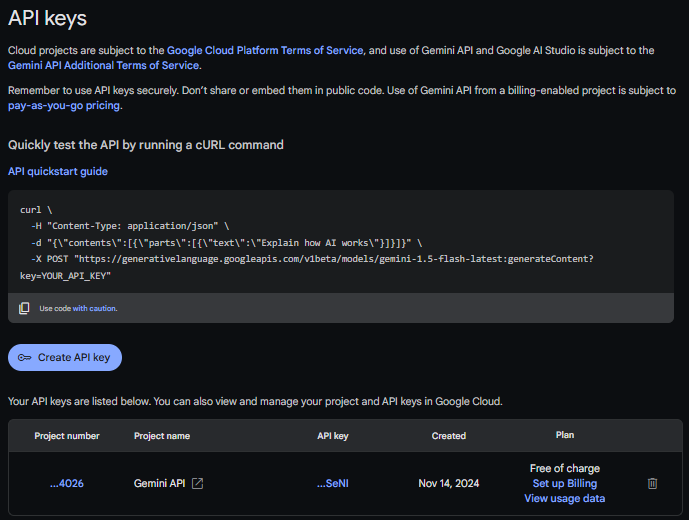
Task: Click the 'Your API keys are listed below' text
Action: click(x=255, y=401)
